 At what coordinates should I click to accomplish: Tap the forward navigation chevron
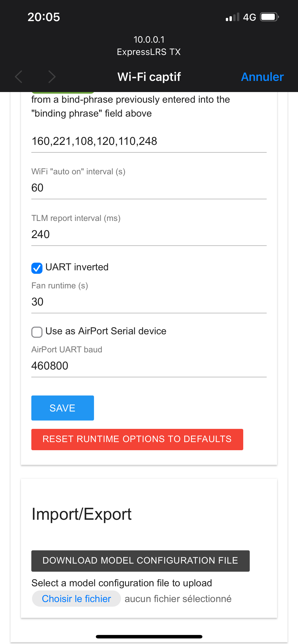click(x=52, y=77)
